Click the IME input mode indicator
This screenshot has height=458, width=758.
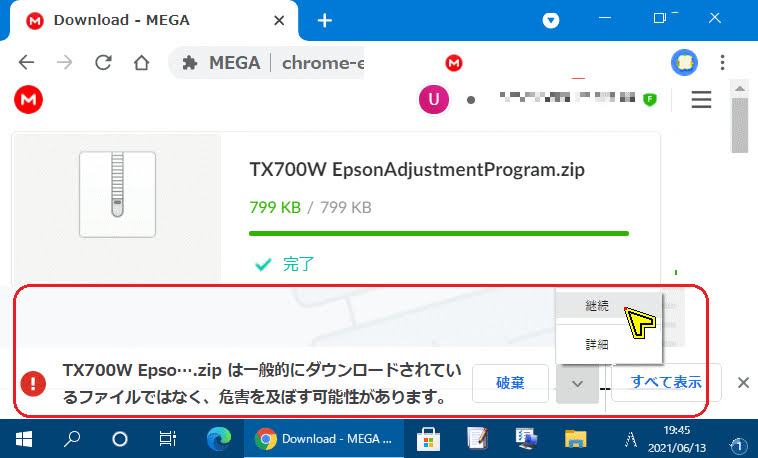click(x=630, y=439)
